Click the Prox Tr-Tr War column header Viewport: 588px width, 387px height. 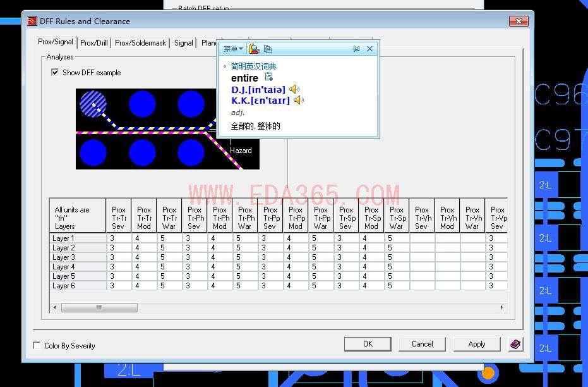click(x=169, y=216)
